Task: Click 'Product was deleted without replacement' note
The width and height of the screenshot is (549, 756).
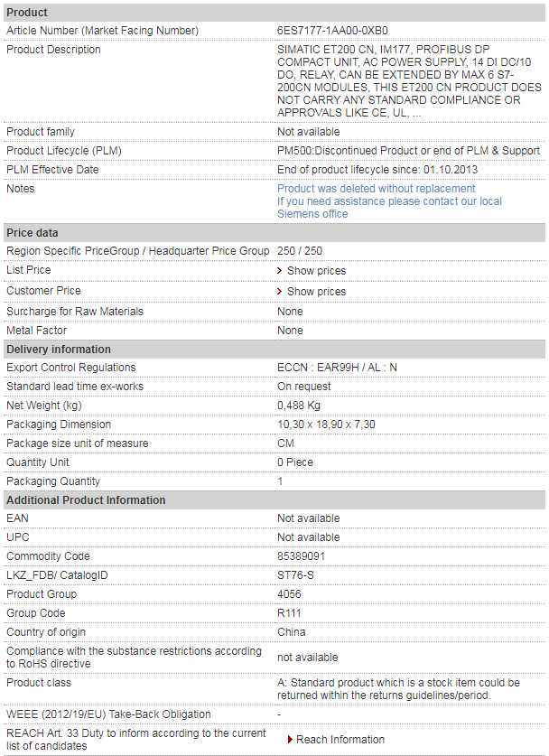Action: 376,189
